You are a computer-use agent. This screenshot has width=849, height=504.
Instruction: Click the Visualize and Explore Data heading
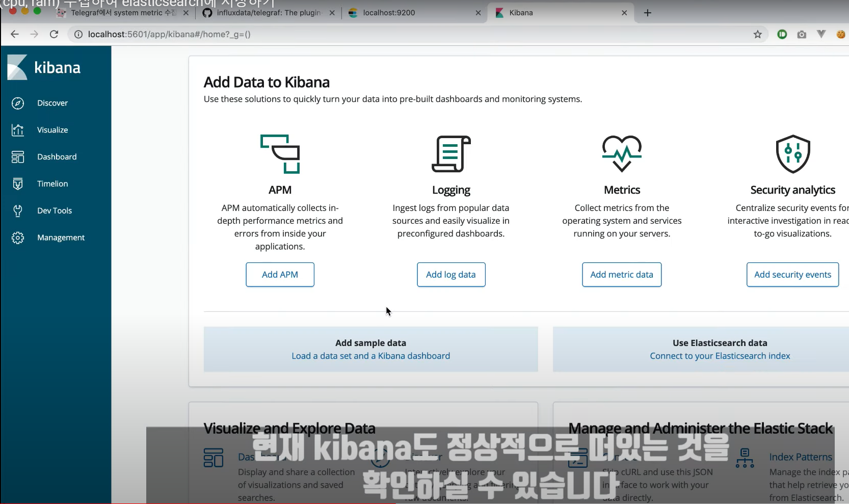coord(289,429)
